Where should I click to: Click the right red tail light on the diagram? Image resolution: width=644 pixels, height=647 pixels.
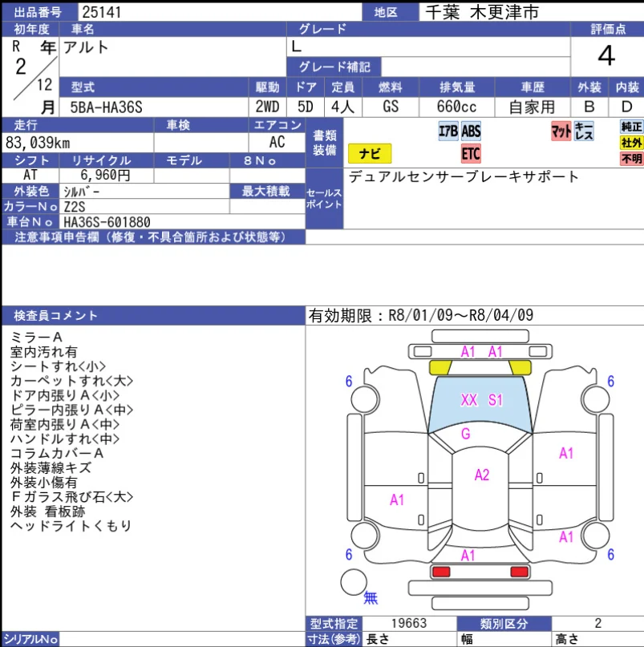(520, 572)
